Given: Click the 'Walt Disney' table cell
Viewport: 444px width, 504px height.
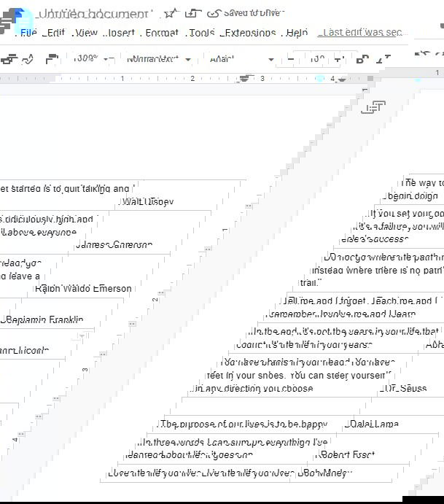Looking at the screenshot, I should (147, 202).
